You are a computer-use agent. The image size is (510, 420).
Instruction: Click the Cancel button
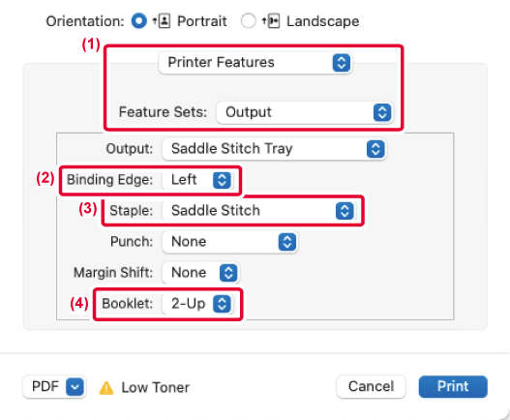(x=371, y=386)
